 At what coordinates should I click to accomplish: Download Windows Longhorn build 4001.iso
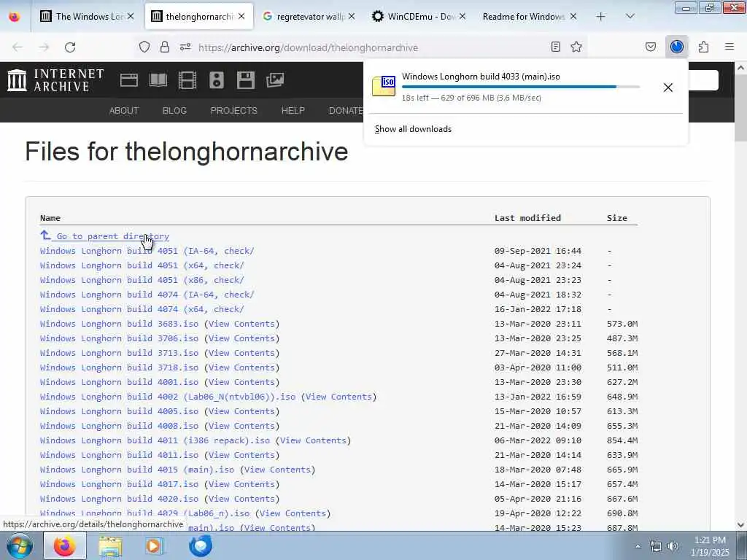coord(119,382)
